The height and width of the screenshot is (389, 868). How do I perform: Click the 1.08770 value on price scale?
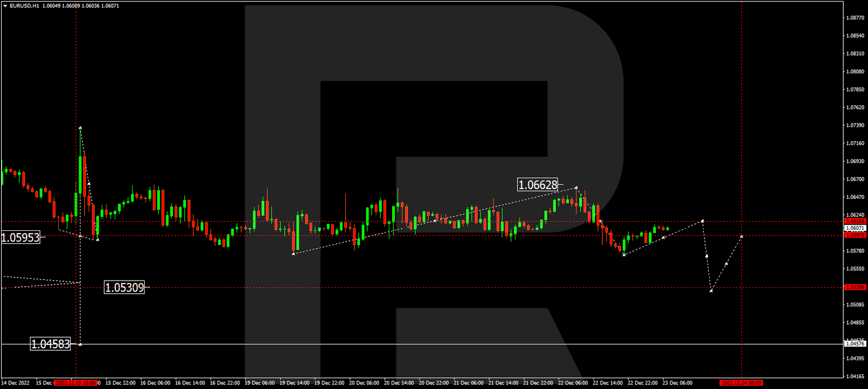[x=855, y=18]
